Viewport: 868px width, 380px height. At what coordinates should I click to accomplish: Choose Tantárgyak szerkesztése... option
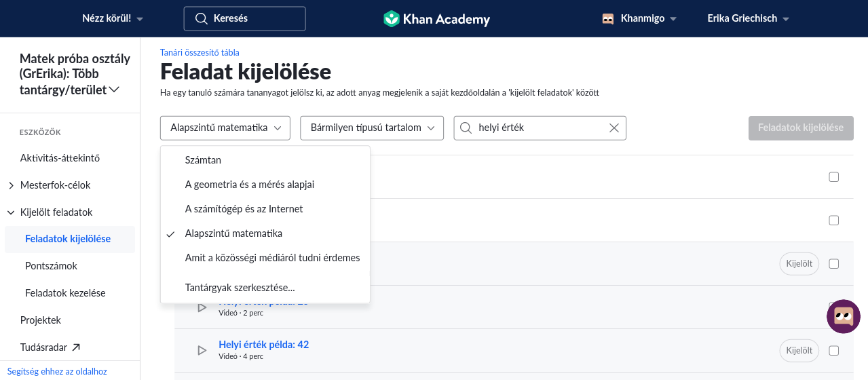(265, 288)
